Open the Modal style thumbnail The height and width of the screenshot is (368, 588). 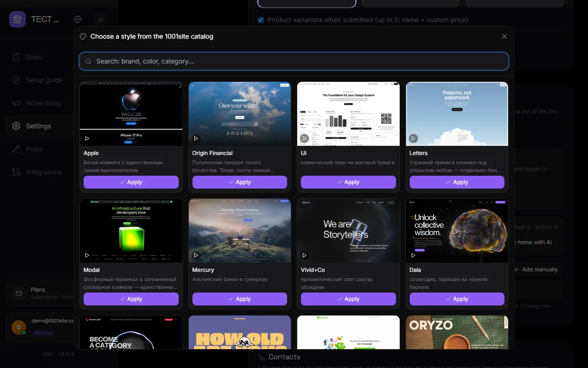[131, 231]
